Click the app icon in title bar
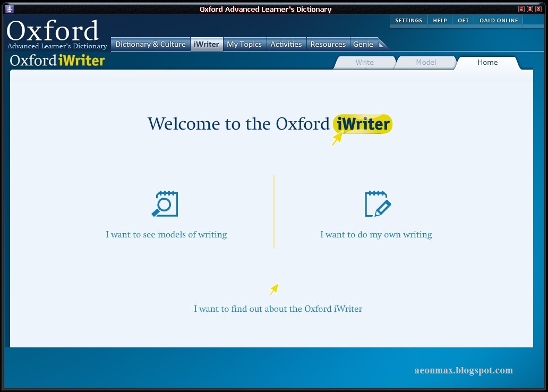548x392 pixels. point(10,8)
